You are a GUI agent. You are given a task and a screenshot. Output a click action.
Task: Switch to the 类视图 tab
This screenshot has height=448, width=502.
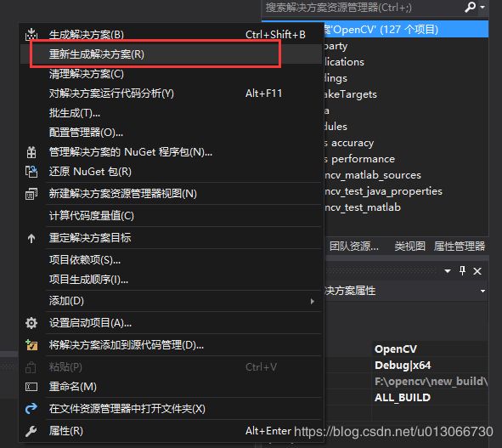click(409, 247)
